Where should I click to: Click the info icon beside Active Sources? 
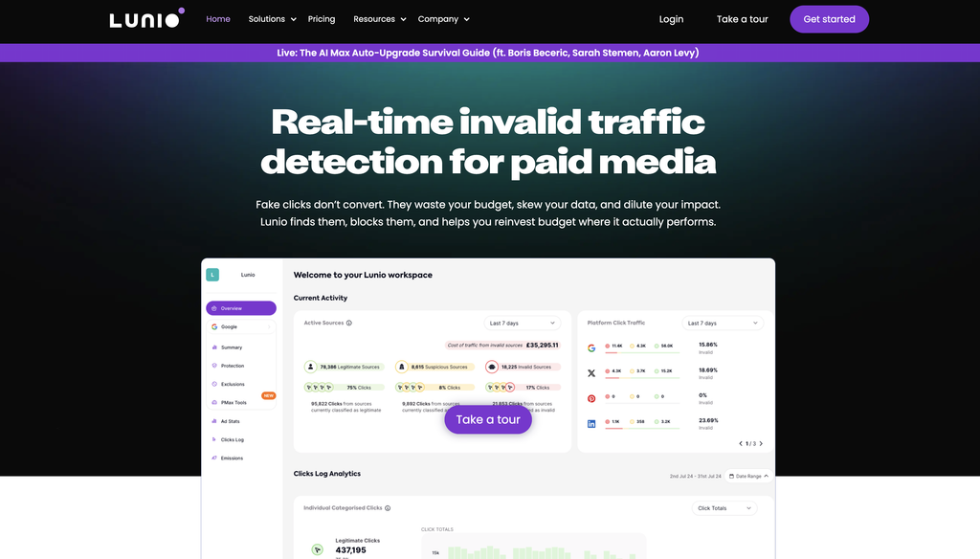[x=349, y=324]
